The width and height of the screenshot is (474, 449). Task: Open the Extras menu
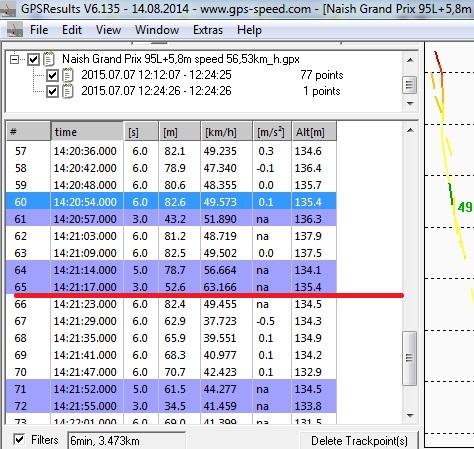tap(208, 30)
